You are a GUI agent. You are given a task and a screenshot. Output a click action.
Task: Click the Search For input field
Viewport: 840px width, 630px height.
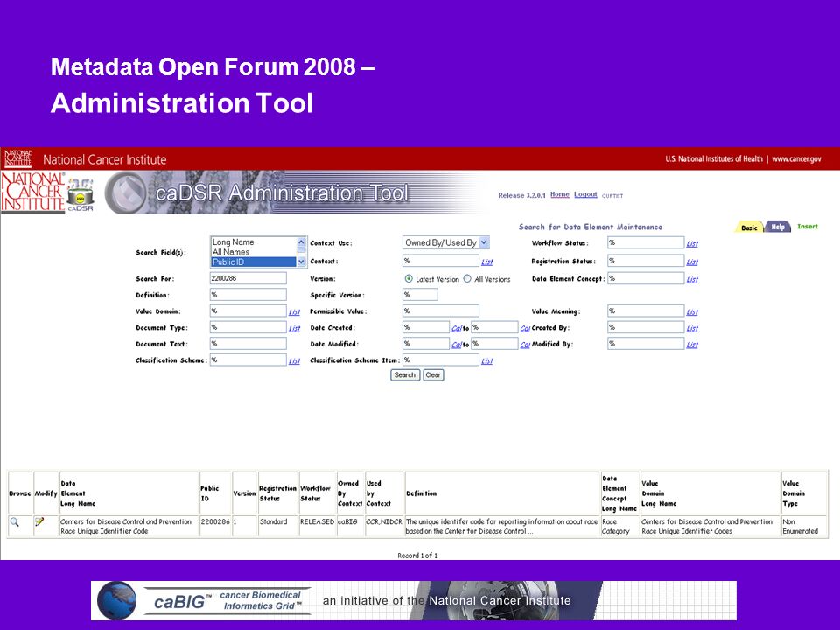(x=248, y=278)
